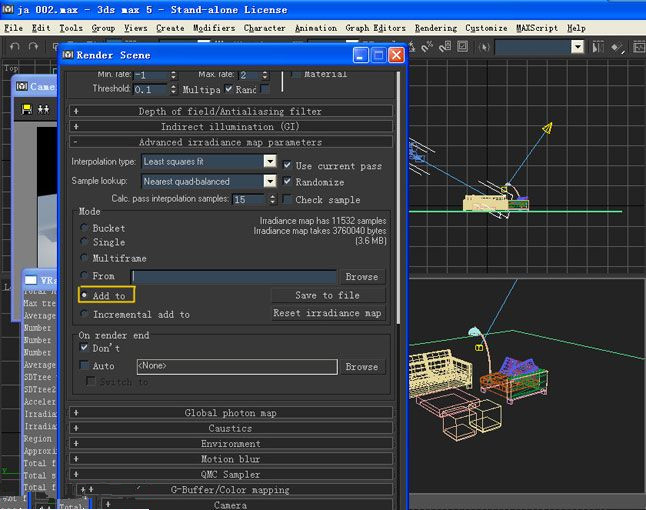The image size is (646, 510).
Task: Open the Modifiers menu
Action: tap(214, 28)
